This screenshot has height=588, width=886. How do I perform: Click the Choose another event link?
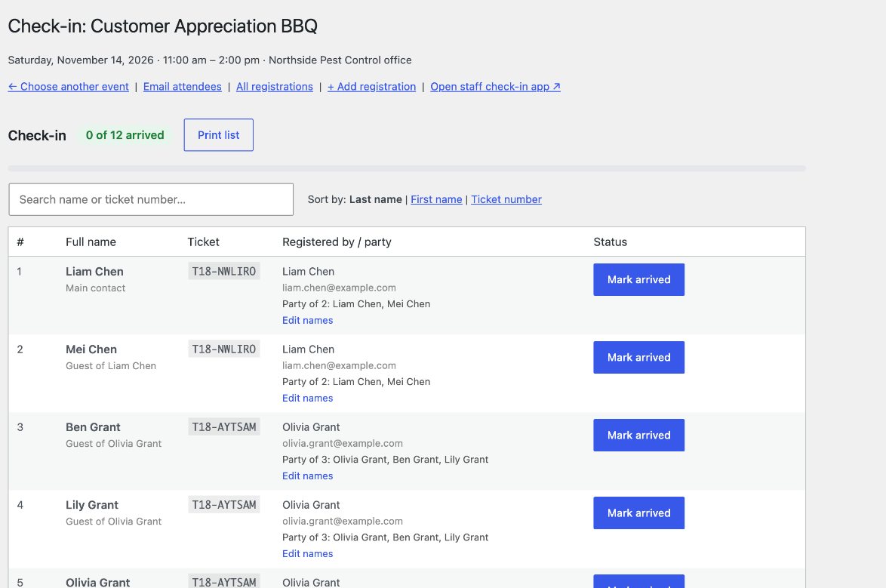(x=69, y=87)
